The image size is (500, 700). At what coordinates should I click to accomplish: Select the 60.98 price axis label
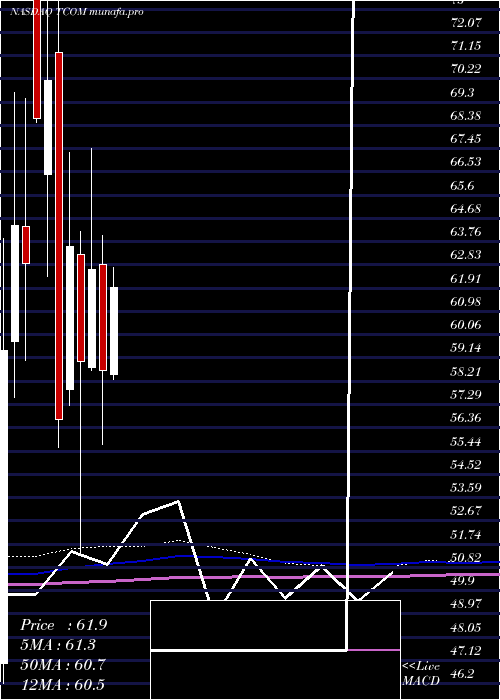(466, 302)
